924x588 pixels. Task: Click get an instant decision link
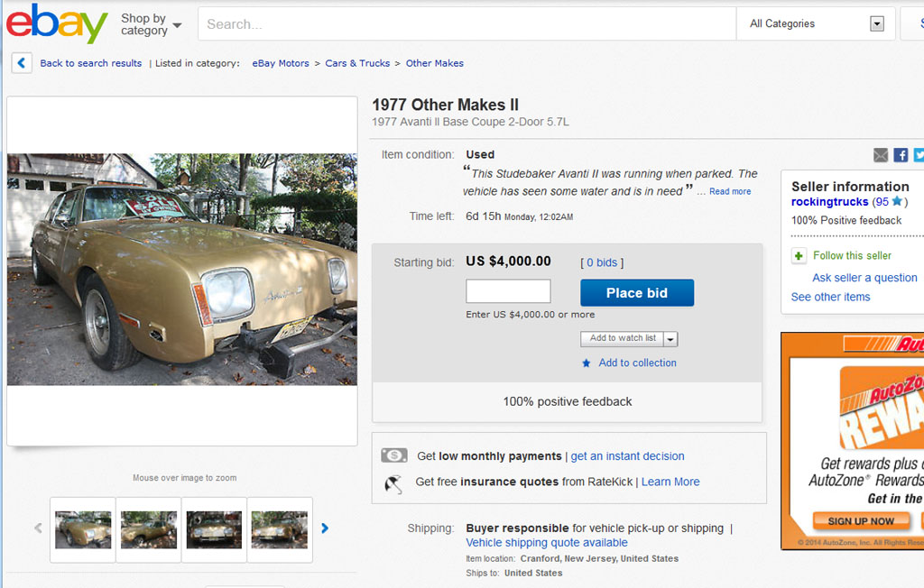pyautogui.click(x=627, y=456)
